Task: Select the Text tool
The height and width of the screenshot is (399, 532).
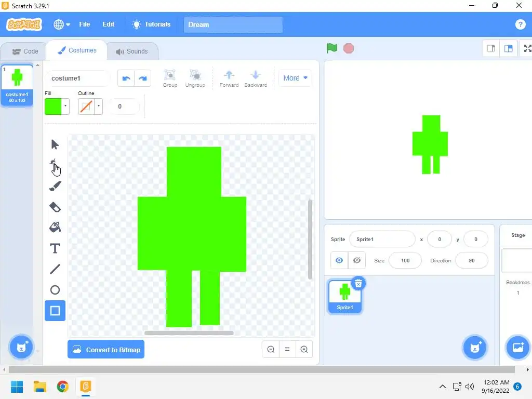Action: tap(55, 248)
